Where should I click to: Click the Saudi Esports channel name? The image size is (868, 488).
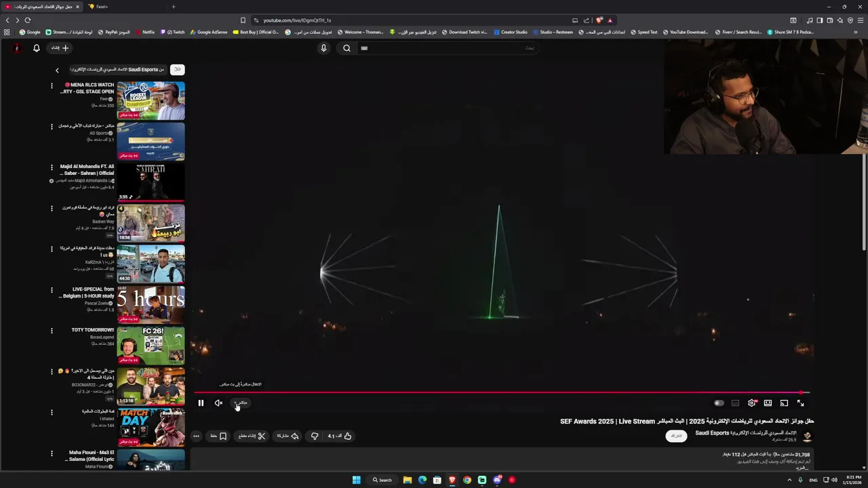[x=745, y=433]
